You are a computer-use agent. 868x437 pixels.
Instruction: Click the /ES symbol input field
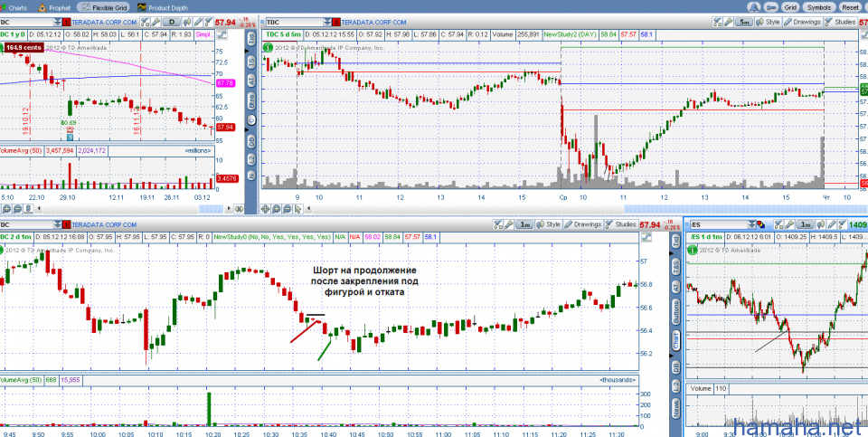pyautogui.click(x=719, y=224)
